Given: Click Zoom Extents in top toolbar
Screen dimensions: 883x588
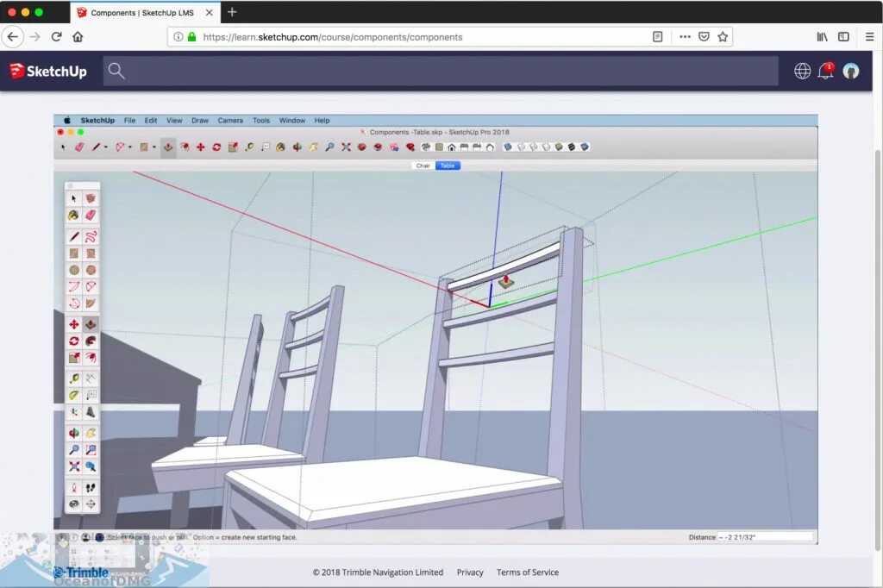Looking at the screenshot, I should pyautogui.click(x=346, y=147).
